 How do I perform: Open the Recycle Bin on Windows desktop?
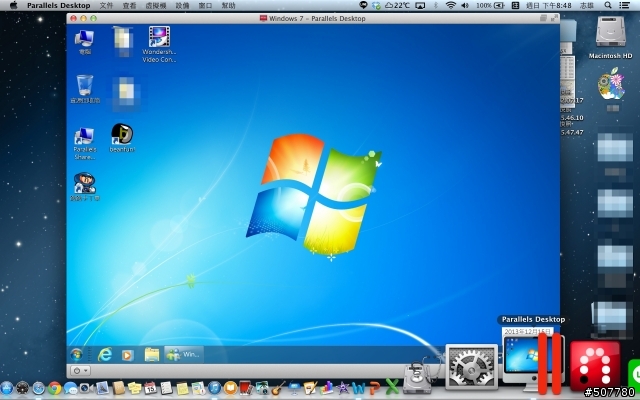[x=85, y=89]
